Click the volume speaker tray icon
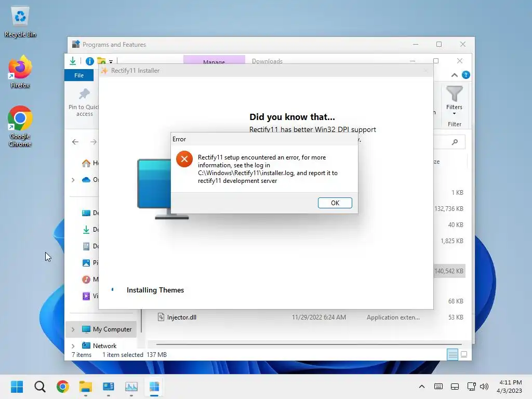Screen dimensions: 532x399 (x=484, y=387)
